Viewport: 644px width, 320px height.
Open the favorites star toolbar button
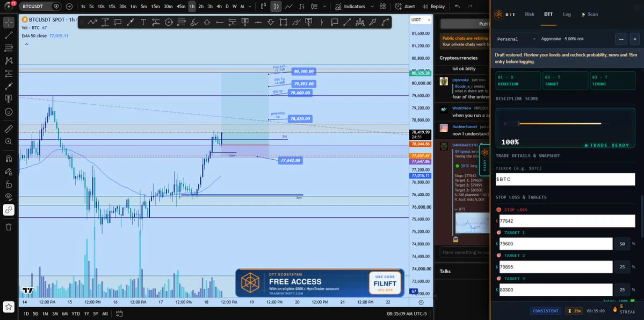9,307
